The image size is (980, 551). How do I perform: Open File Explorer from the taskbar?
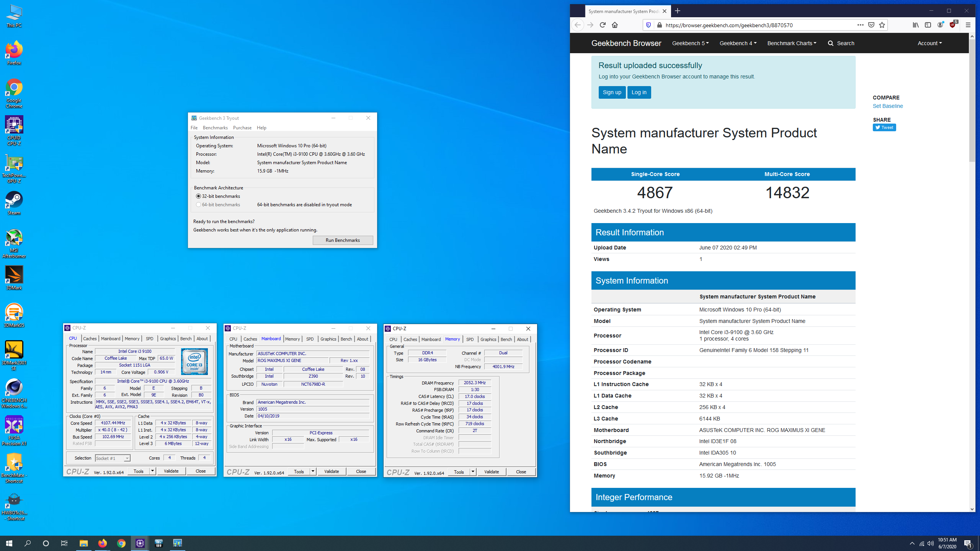point(83,543)
